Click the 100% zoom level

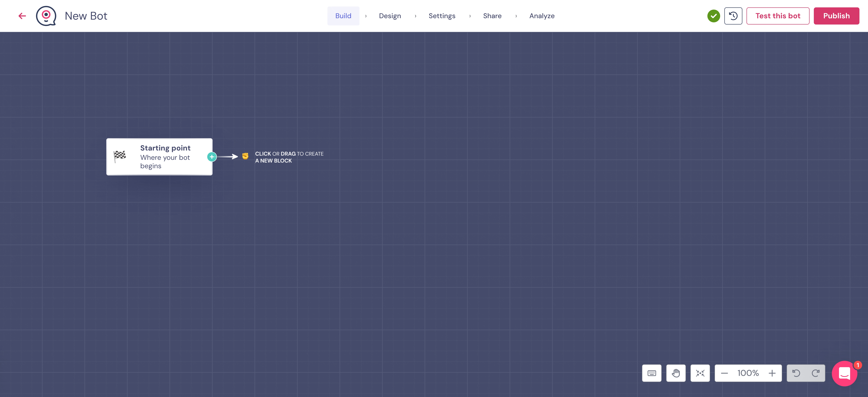click(x=748, y=373)
